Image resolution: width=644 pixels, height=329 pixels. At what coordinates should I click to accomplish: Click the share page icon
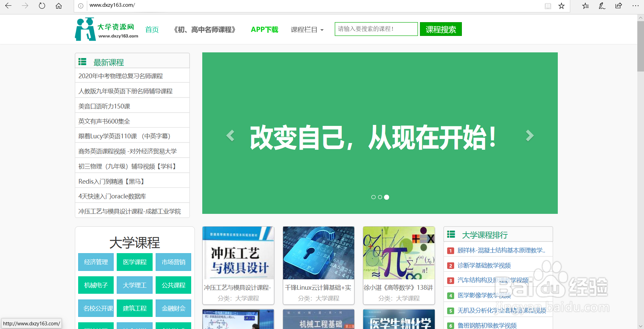[x=619, y=6]
